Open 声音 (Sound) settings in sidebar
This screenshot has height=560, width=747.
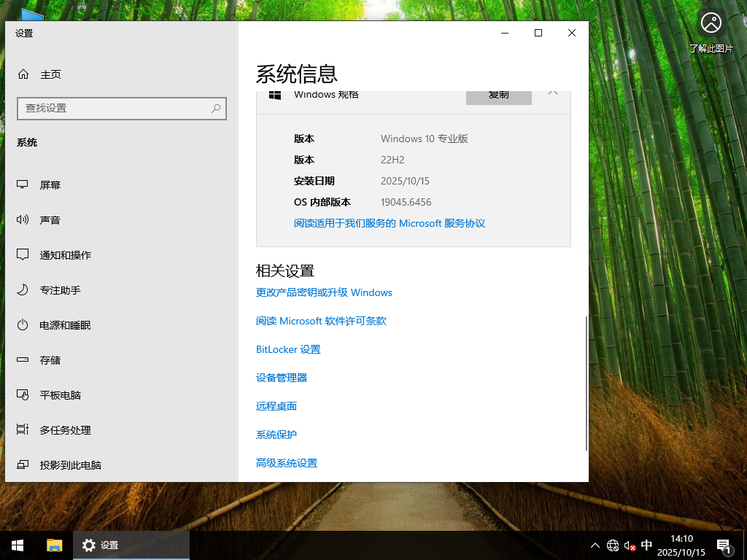[55, 219]
